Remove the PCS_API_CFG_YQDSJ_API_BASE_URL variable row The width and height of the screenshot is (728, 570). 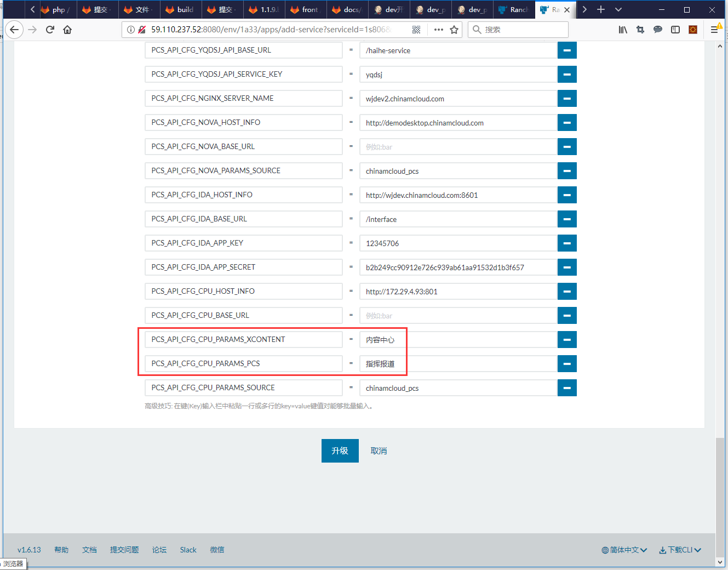click(567, 50)
